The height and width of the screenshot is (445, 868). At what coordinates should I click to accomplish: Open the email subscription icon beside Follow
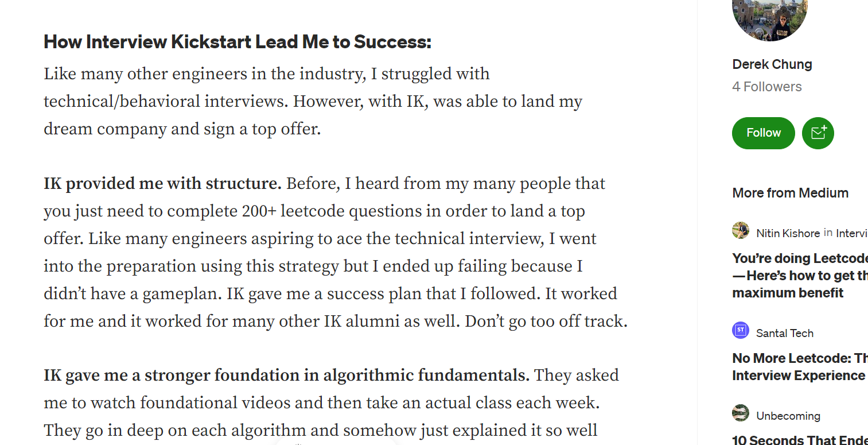[x=818, y=133]
